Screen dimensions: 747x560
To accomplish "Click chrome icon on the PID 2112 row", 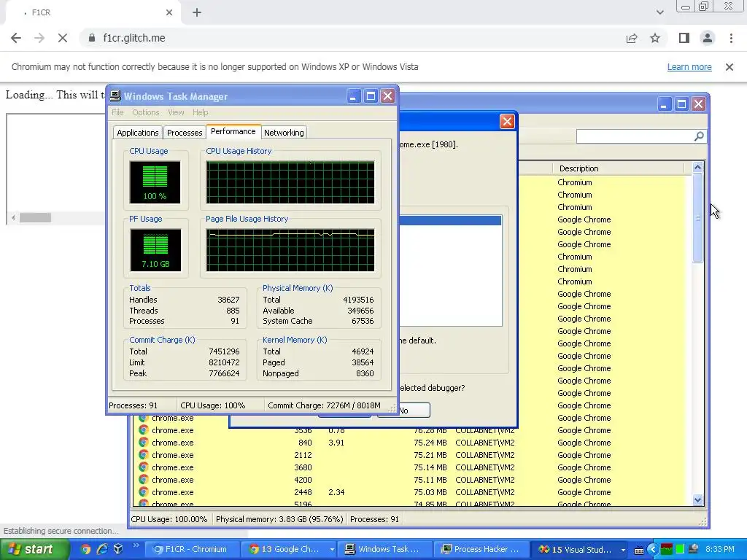I will coord(143,455).
